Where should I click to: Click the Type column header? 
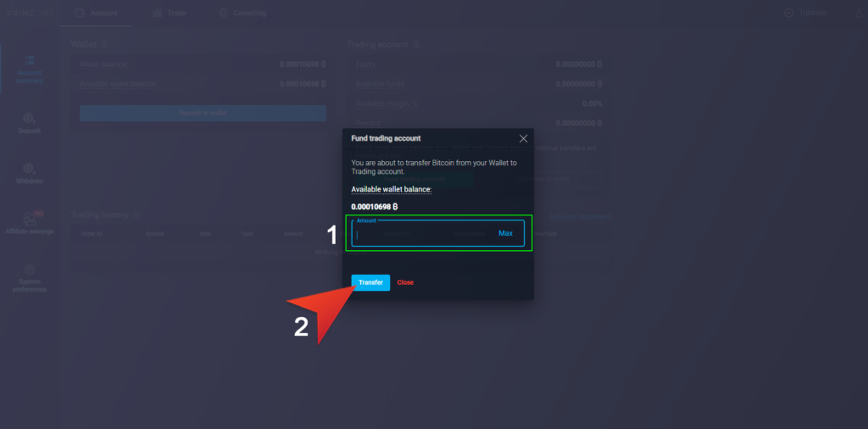click(247, 234)
